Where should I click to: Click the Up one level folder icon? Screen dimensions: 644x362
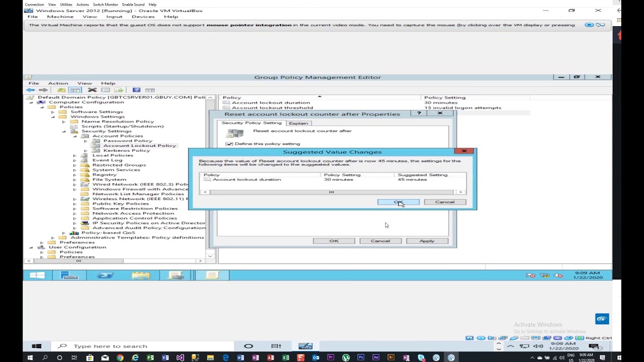(61, 90)
